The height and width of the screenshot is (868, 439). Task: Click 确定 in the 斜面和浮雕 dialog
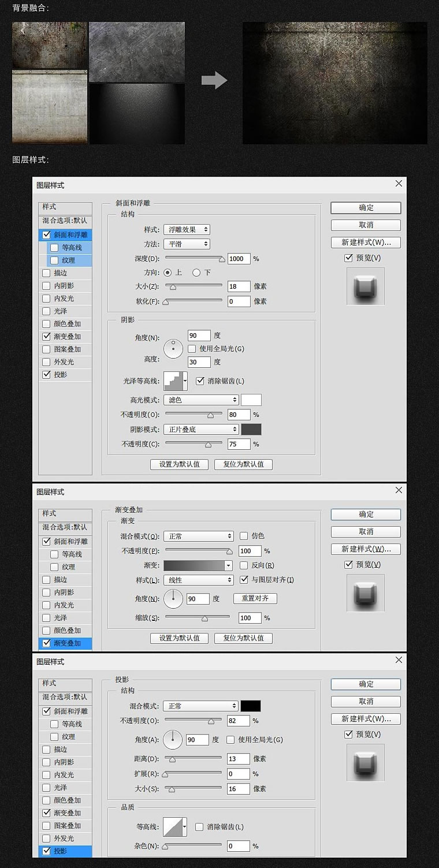[366, 208]
